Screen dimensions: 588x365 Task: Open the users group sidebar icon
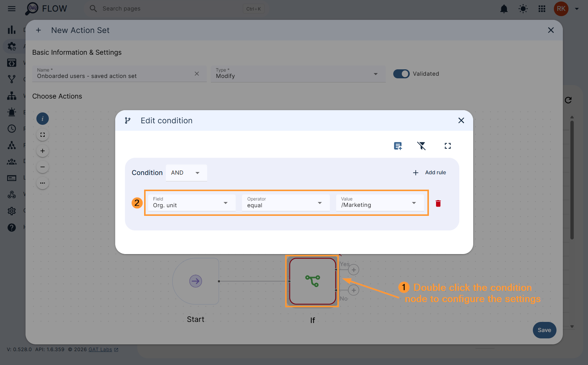click(x=12, y=162)
